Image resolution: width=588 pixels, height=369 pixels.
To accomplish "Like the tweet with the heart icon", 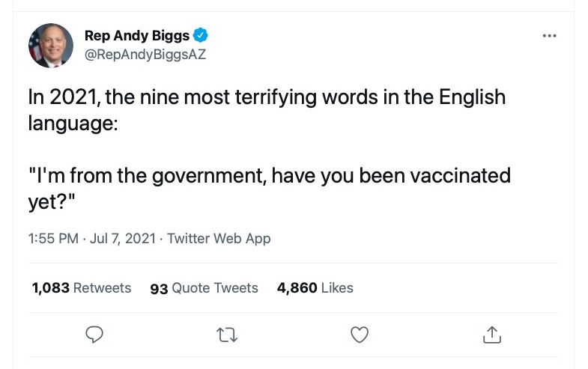I will click(x=360, y=335).
